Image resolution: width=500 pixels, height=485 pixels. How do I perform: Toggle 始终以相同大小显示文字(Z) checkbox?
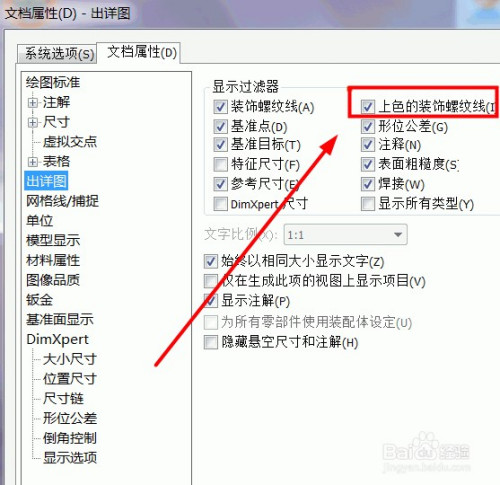click(x=211, y=261)
